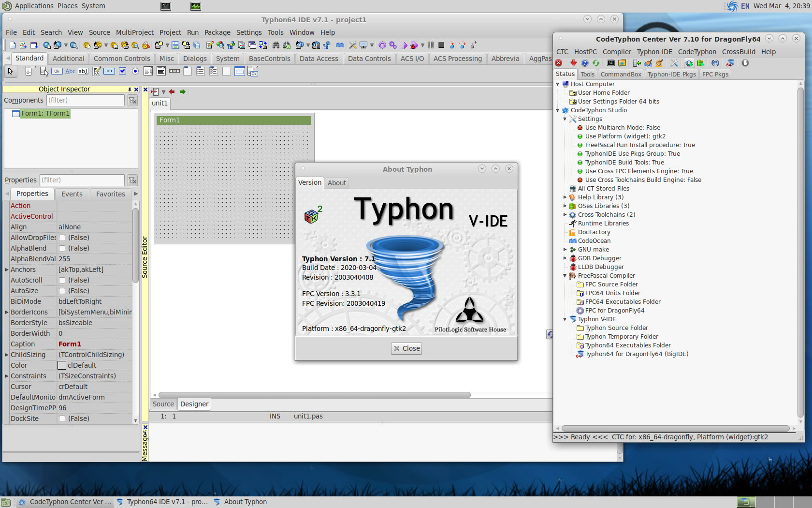Click the New Form icon in IDE toolbar
Viewport: 812px width, 508px height.
[34, 45]
